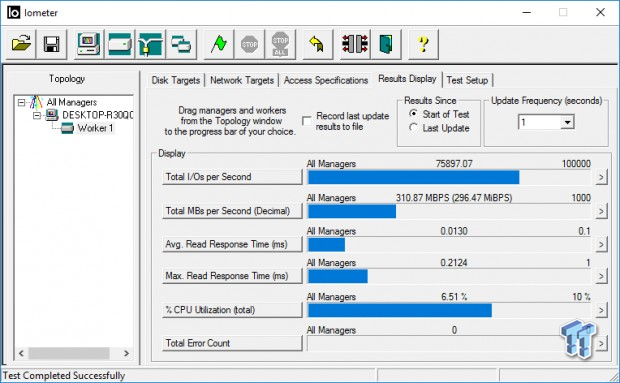Duplicate selected worker icon

[181, 44]
